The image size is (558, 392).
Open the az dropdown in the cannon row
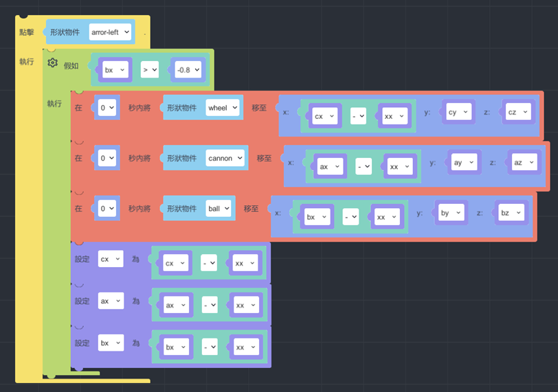tap(522, 163)
